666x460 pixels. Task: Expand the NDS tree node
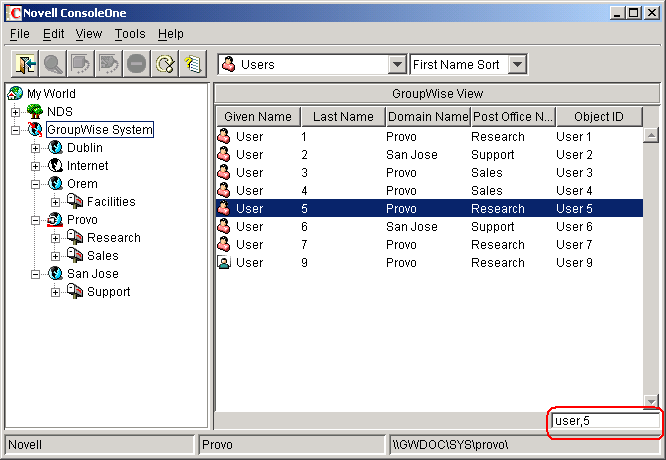pyautogui.click(x=15, y=112)
